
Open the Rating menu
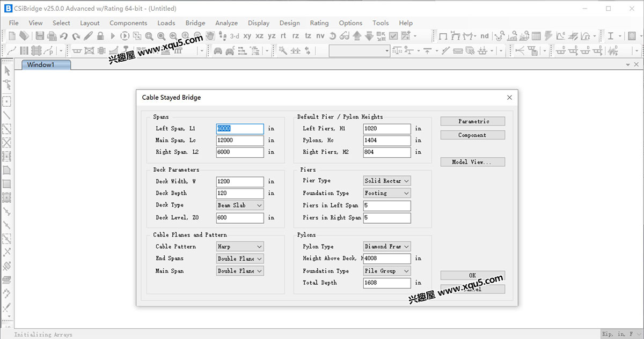319,23
